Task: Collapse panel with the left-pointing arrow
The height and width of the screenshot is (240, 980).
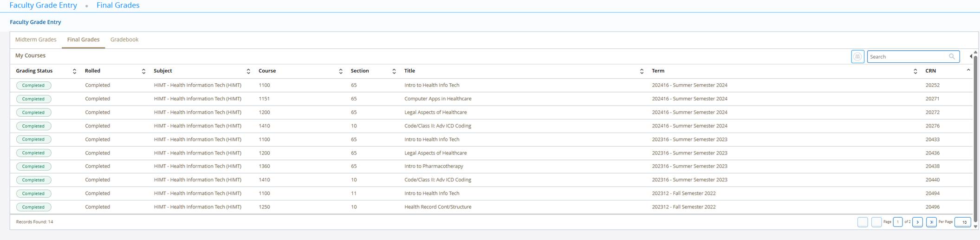Action: coord(971,56)
